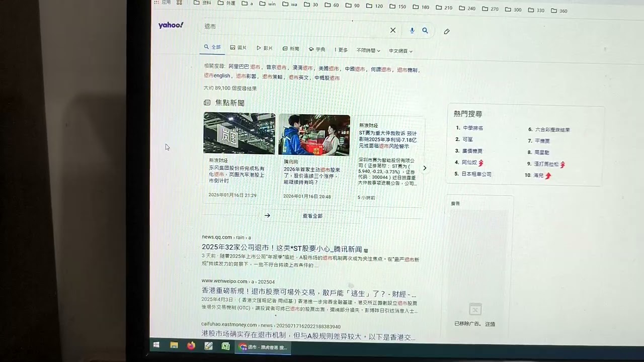Image resolution: width=644 pixels, height=362 pixels.
Task: Click trending search 海兒
Action: pyautogui.click(x=538, y=175)
